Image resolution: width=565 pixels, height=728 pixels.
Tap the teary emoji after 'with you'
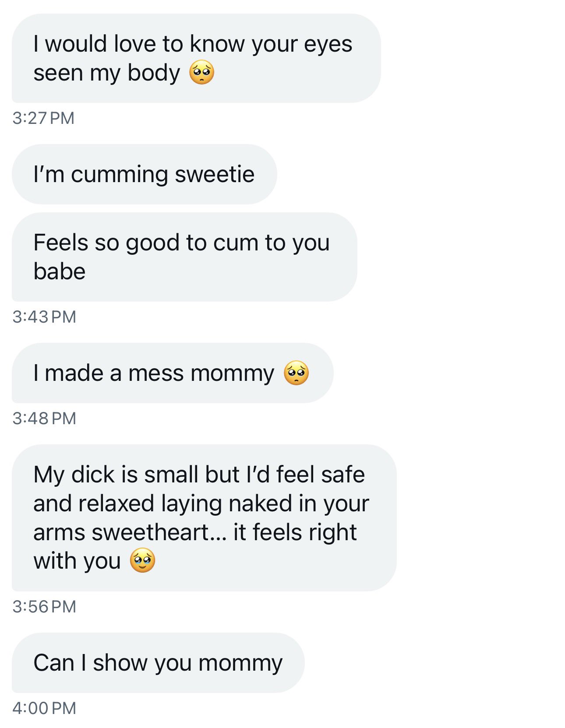point(142,560)
